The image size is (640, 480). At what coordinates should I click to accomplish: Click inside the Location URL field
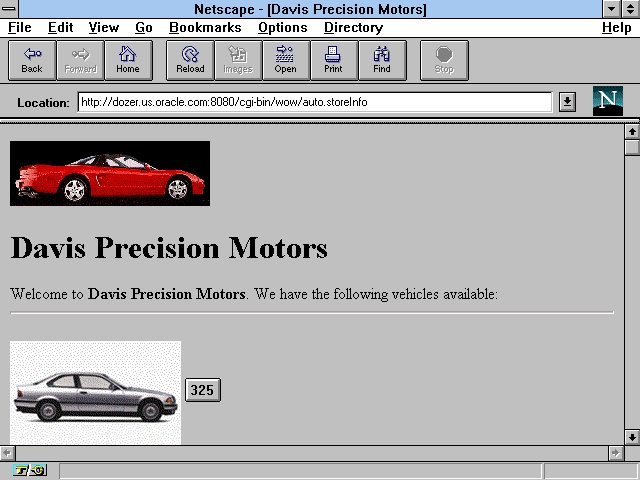314,102
